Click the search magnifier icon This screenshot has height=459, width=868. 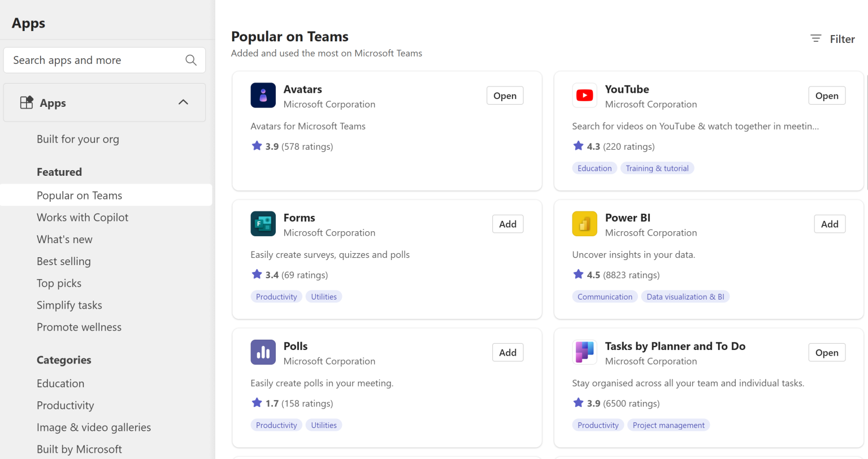190,60
